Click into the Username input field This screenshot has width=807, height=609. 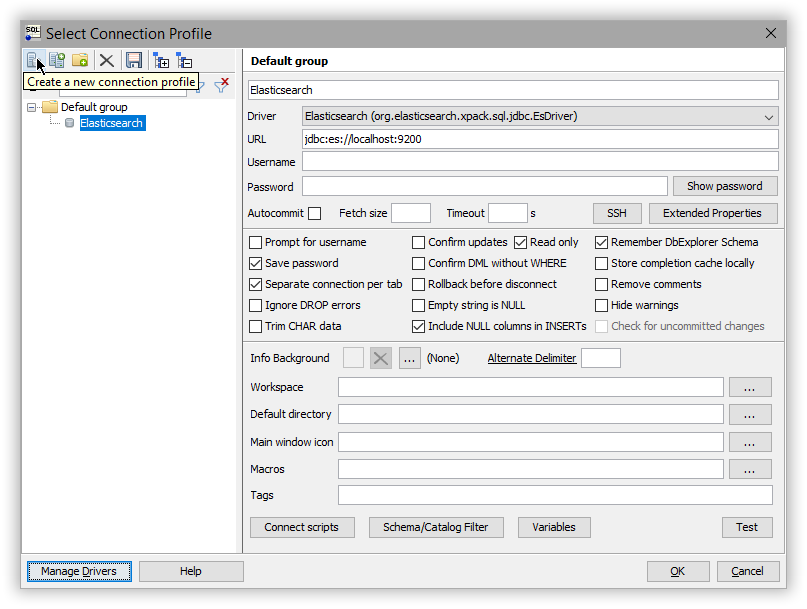540,162
